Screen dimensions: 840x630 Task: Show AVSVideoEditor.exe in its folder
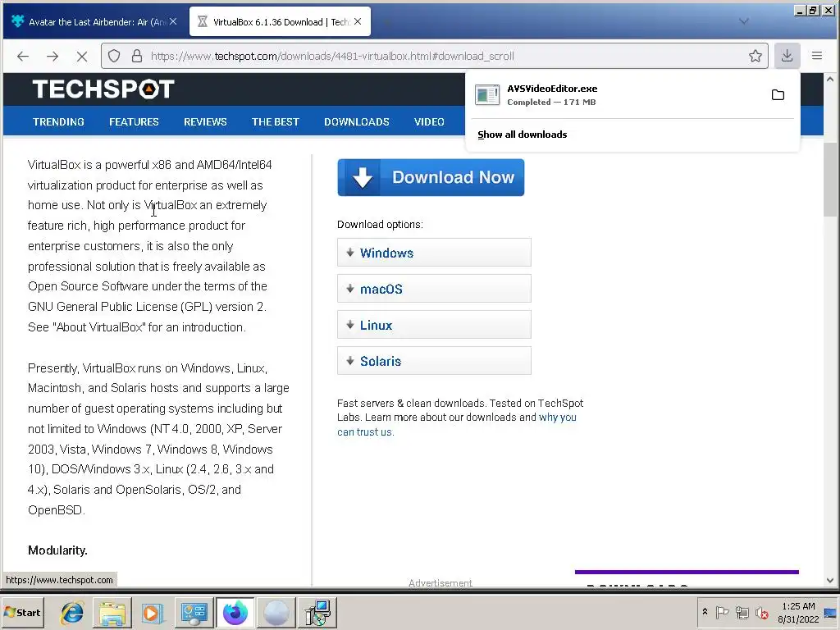pyautogui.click(x=778, y=95)
